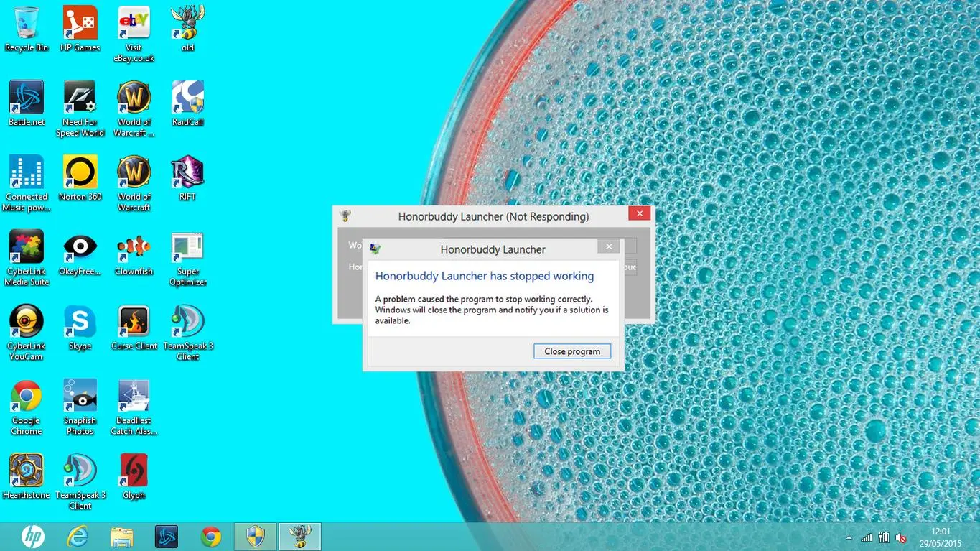Click the muted volume tray icon
Screen dimensions: 980x551
900,537
